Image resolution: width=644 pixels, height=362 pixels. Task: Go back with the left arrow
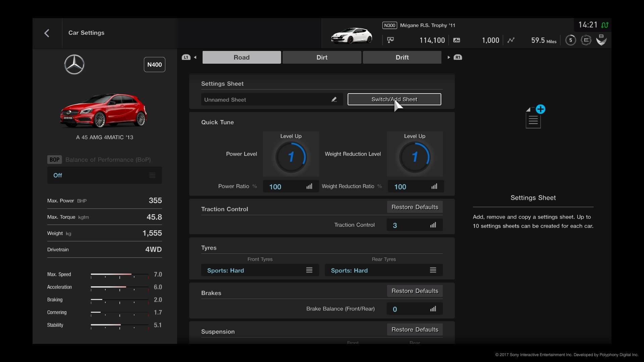47,33
